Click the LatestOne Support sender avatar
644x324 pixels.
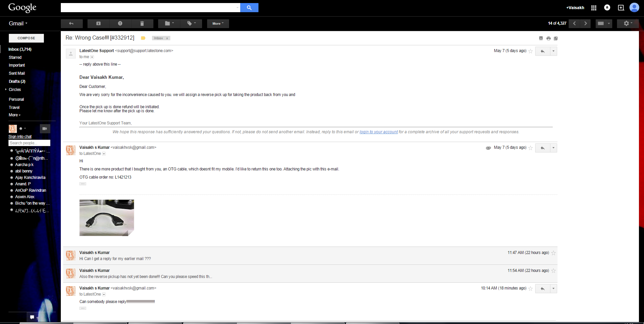click(71, 53)
